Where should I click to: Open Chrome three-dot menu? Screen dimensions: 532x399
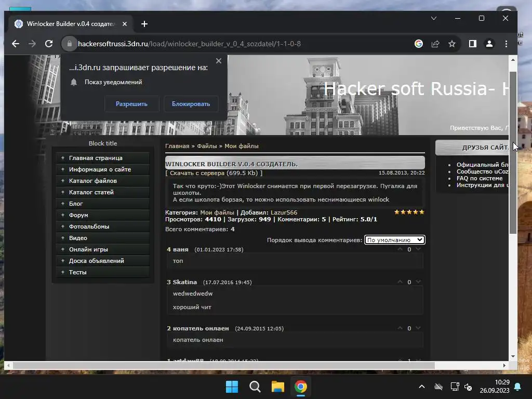506,44
